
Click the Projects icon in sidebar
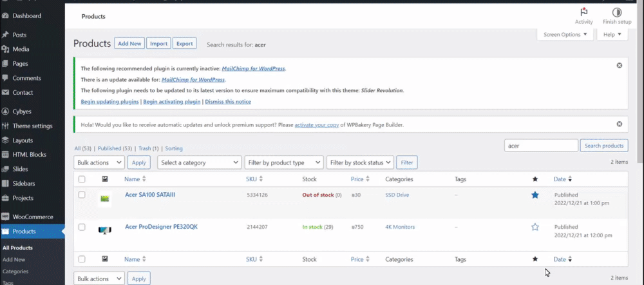5,198
